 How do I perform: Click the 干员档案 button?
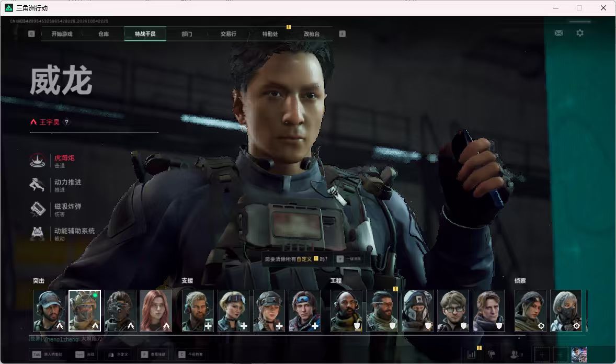[191, 355]
